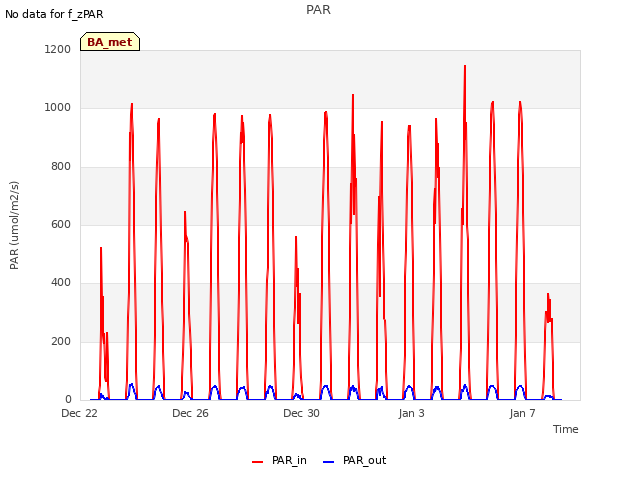
Task: Click the 200 y-axis tick label
Action: point(61,341)
